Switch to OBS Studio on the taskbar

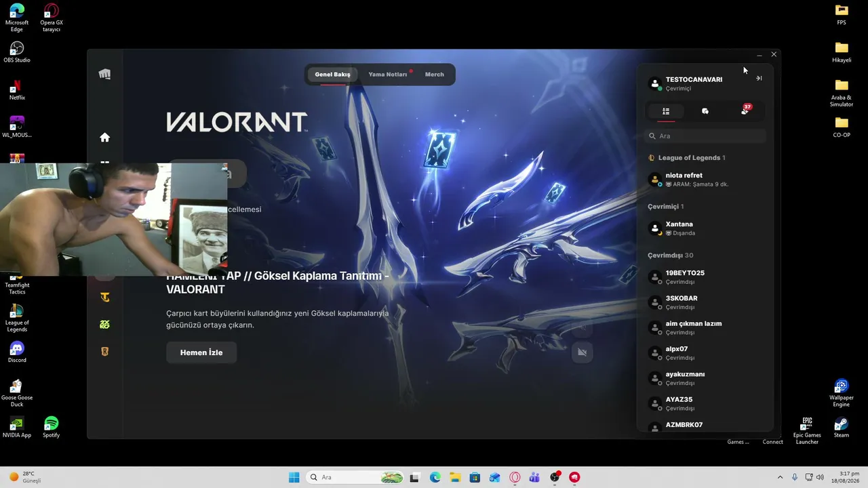(x=555, y=477)
